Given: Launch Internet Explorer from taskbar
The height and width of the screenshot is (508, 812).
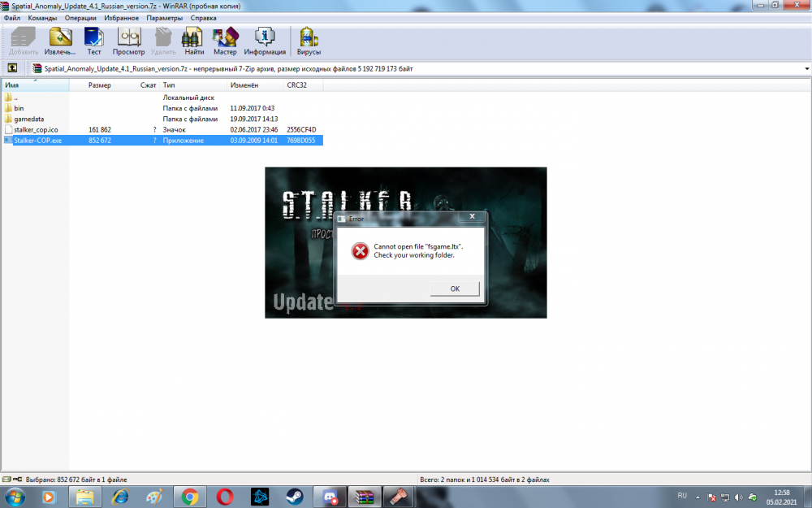Looking at the screenshot, I should point(120,497).
